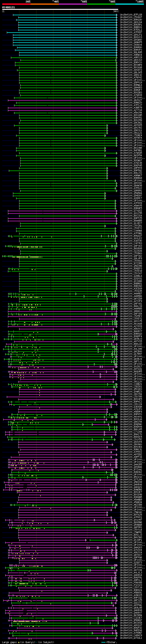The width and height of the screenshot is (146, 644).
Task: Open hit UniRef100_B8BDX1
Action: pyautogui.click(x=131, y=27)
